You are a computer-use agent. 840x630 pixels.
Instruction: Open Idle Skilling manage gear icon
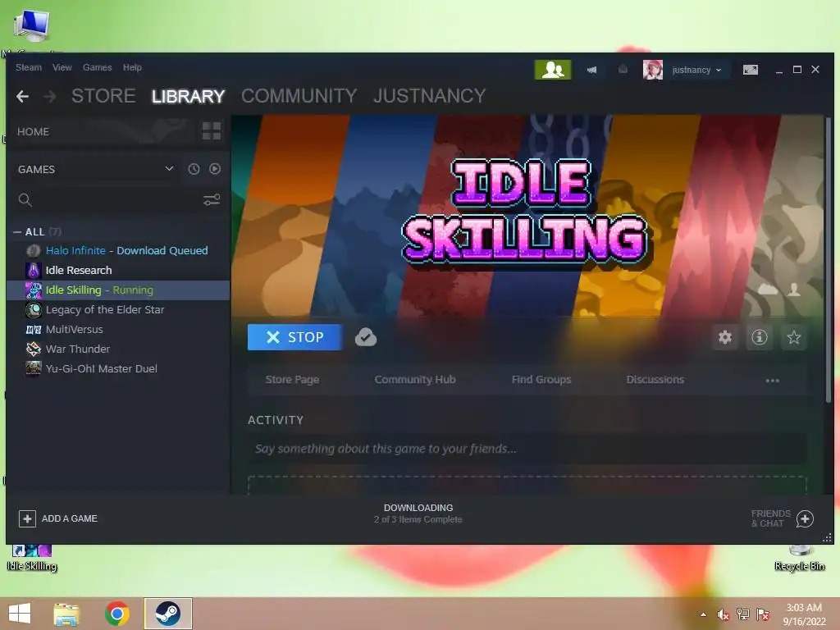click(725, 337)
